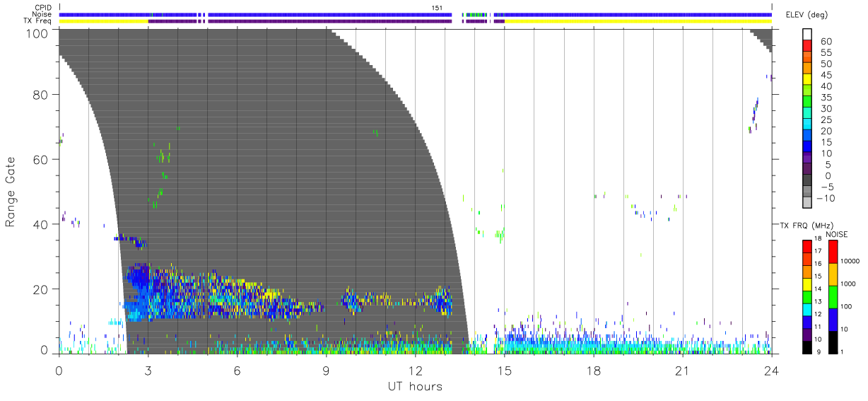The width and height of the screenshot is (868, 401).
Task: Click the CPID value '151' above the plot
Action: [437, 8]
